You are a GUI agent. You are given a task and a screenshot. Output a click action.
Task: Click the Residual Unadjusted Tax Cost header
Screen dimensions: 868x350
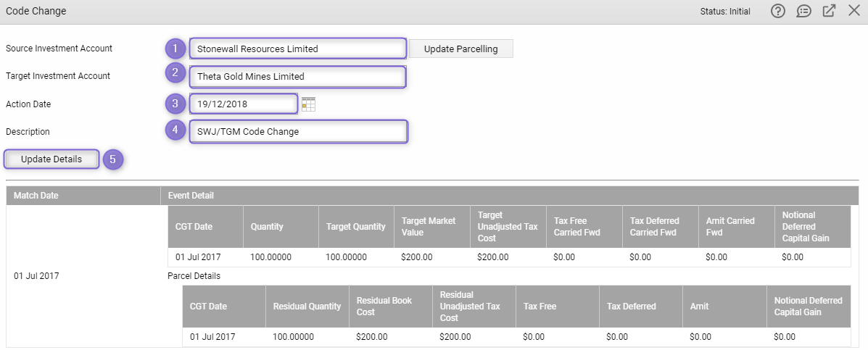[474, 307]
